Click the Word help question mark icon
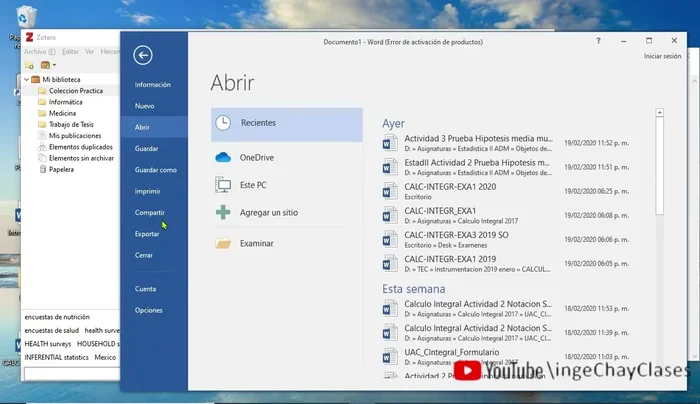This screenshot has width=700, height=404. [x=598, y=42]
